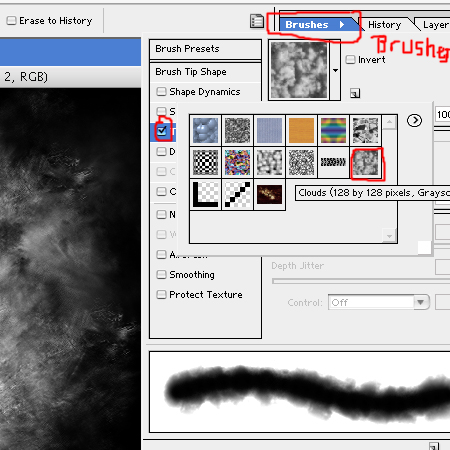This screenshot has width=450, height=450.
Task: Enable the Dual Brush checkbox
Action: point(161,152)
